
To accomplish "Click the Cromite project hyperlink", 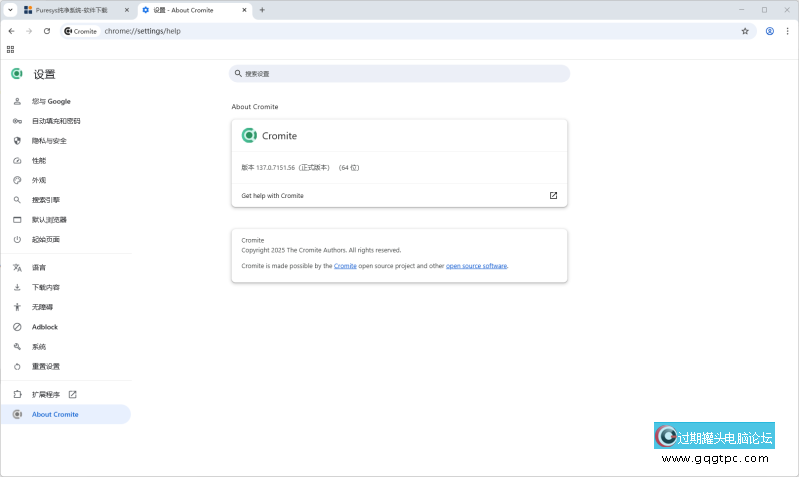I will [x=345, y=266].
